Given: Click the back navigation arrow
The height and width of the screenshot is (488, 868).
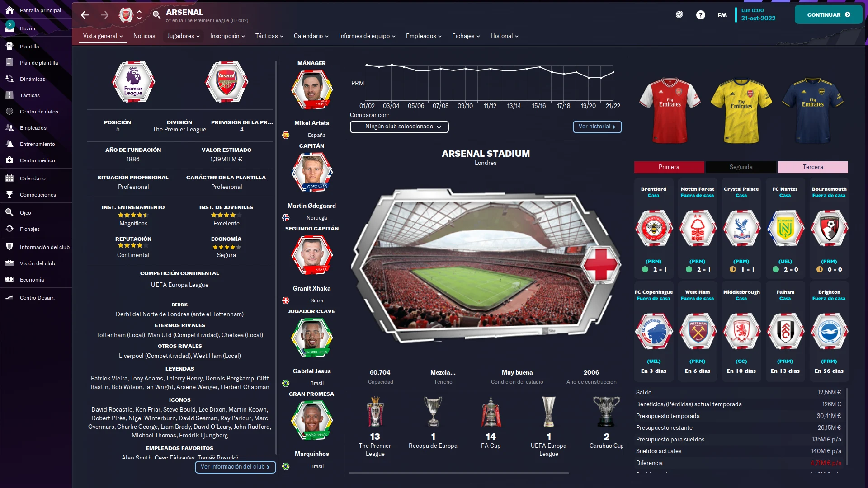Looking at the screenshot, I should tap(85, 15).
